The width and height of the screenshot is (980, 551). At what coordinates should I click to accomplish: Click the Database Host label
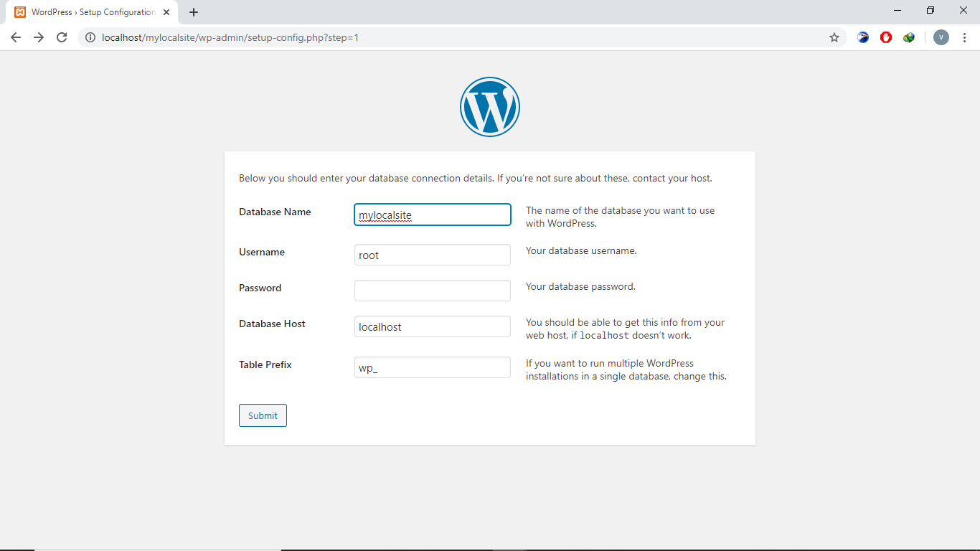point(272,324)
